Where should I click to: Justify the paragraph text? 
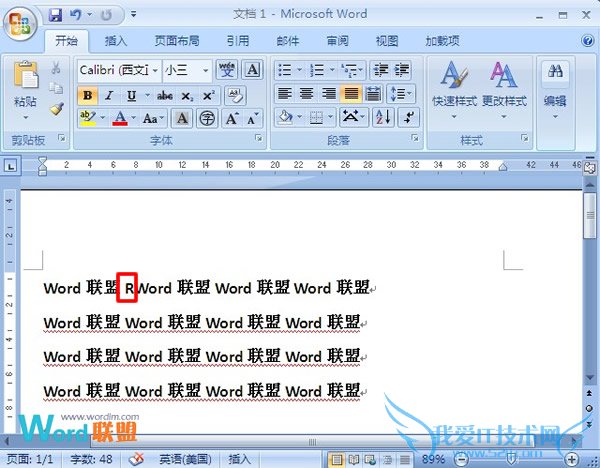point(351,93)
